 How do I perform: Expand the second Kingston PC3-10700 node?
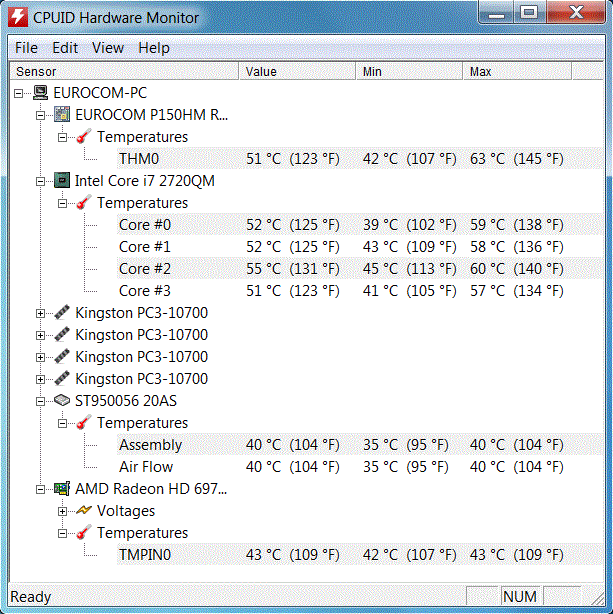40,335
